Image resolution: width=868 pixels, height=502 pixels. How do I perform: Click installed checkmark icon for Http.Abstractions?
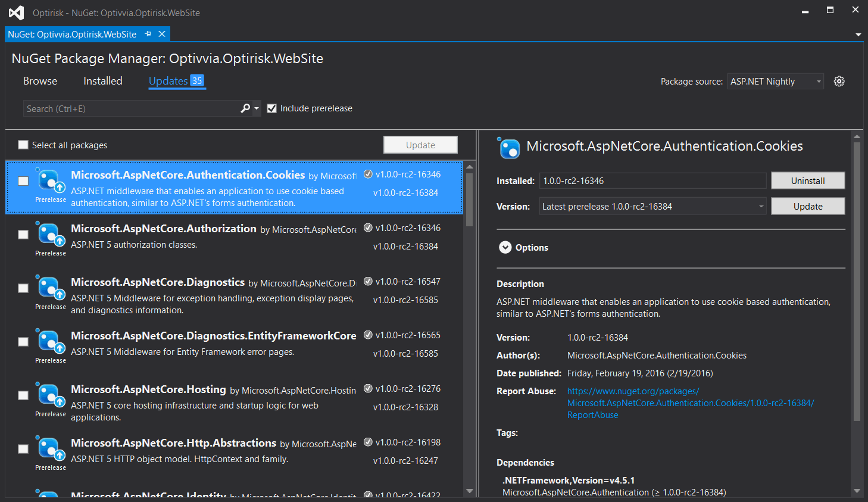coord(368,442)
